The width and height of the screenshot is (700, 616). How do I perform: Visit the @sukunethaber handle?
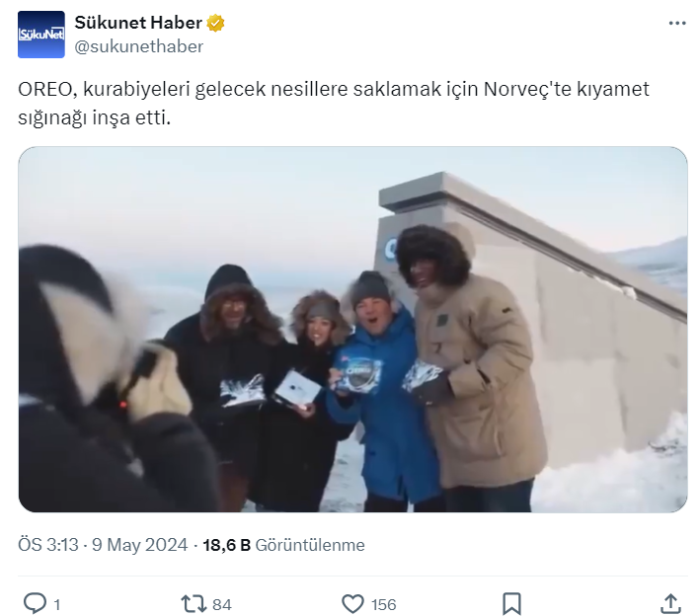pyautogui.click(x=139, y=46)
